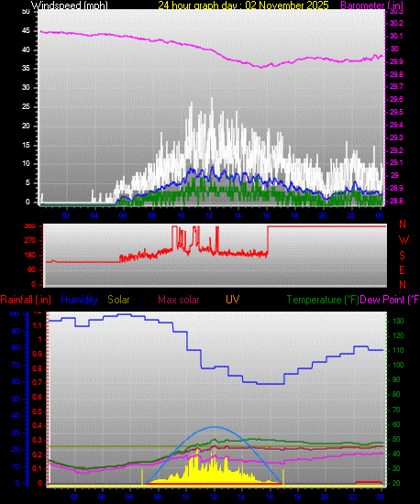Click the 'Dew Point (°F' legend label
This screenshot has width=420, height=504.
390,300
